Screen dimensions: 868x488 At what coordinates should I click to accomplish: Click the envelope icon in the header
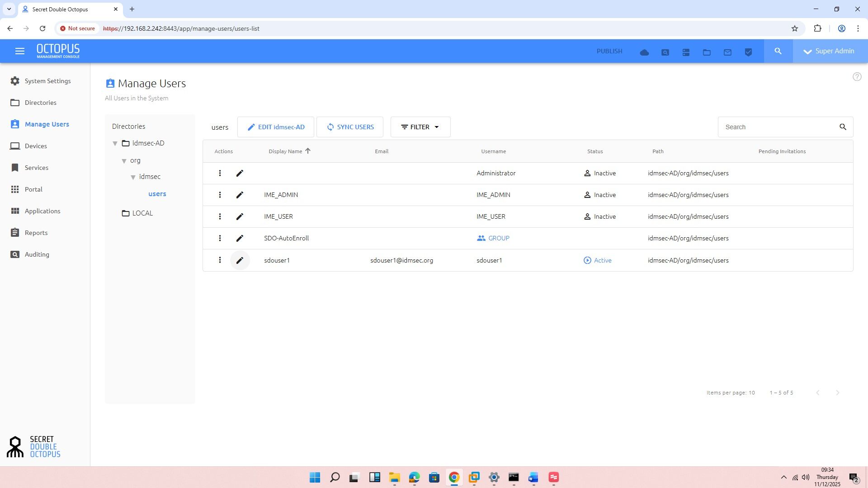point(727,52)
